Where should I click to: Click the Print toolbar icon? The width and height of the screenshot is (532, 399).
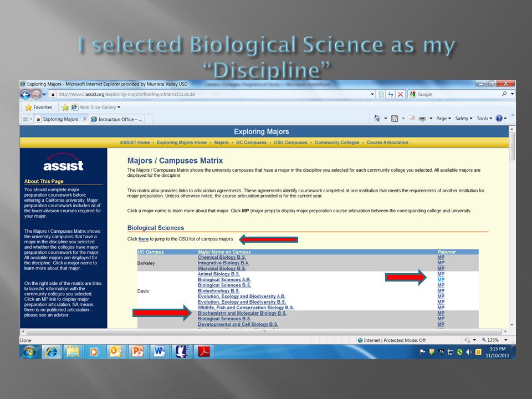click(x=422, y=119)
